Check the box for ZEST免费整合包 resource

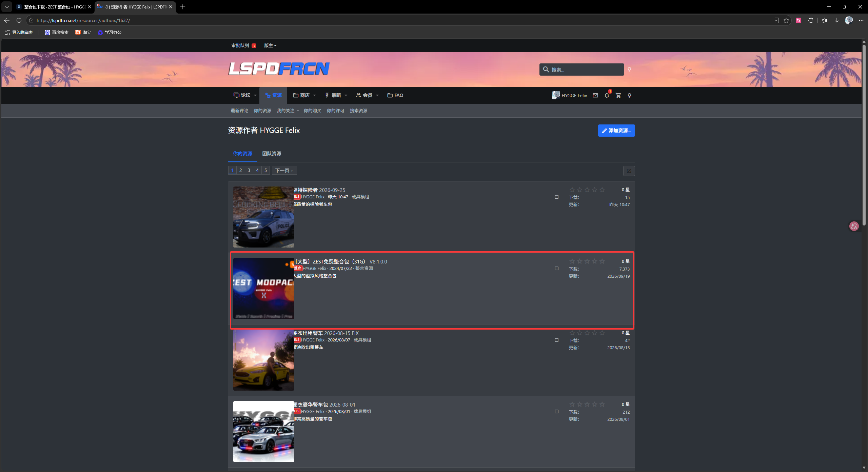click(556, 269)
